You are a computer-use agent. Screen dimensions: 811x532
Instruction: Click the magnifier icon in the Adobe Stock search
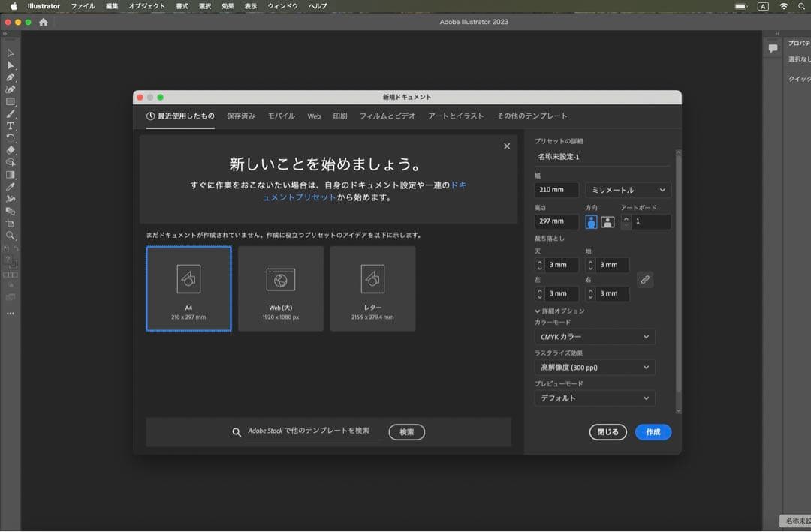coord(236,432)
